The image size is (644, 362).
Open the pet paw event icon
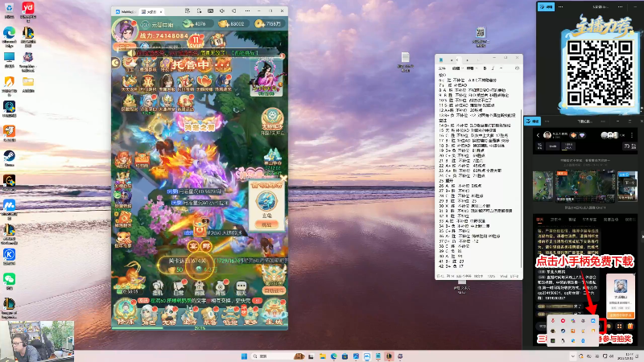coord(272,120)
